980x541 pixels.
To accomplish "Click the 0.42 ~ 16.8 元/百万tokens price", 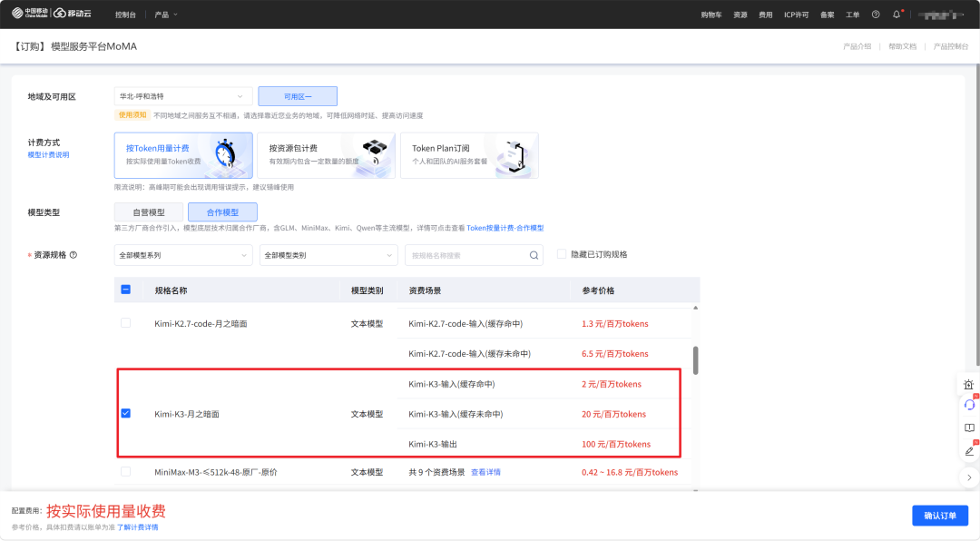I will pos(630,472).
